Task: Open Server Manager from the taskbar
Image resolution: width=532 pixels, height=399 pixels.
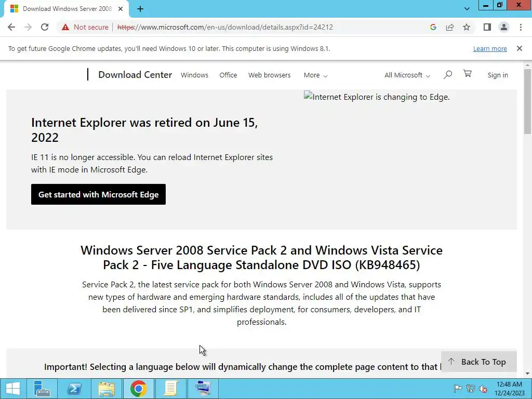Action: [42, 389]
